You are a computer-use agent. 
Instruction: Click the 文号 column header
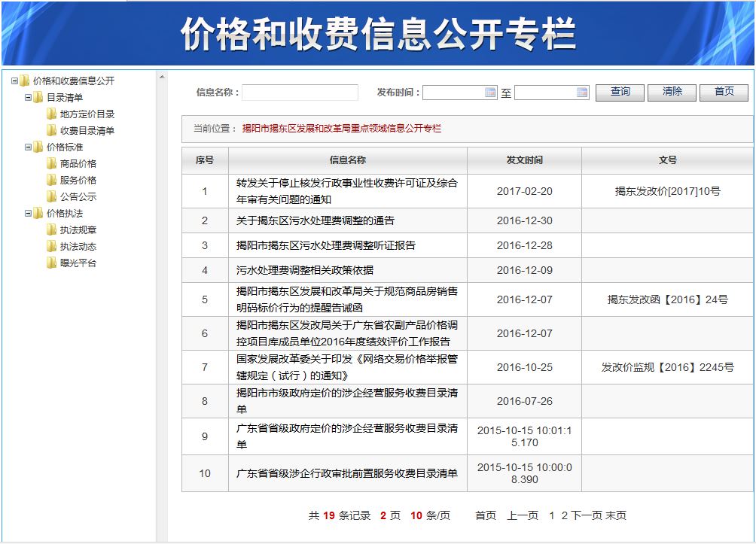(668, 160)
